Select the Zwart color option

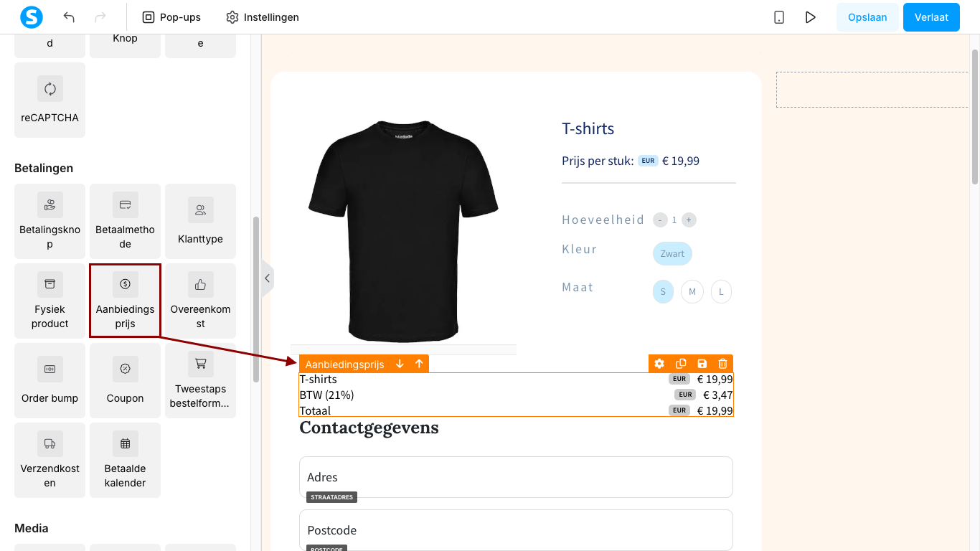pyautogui.click(x=672, y=253)
